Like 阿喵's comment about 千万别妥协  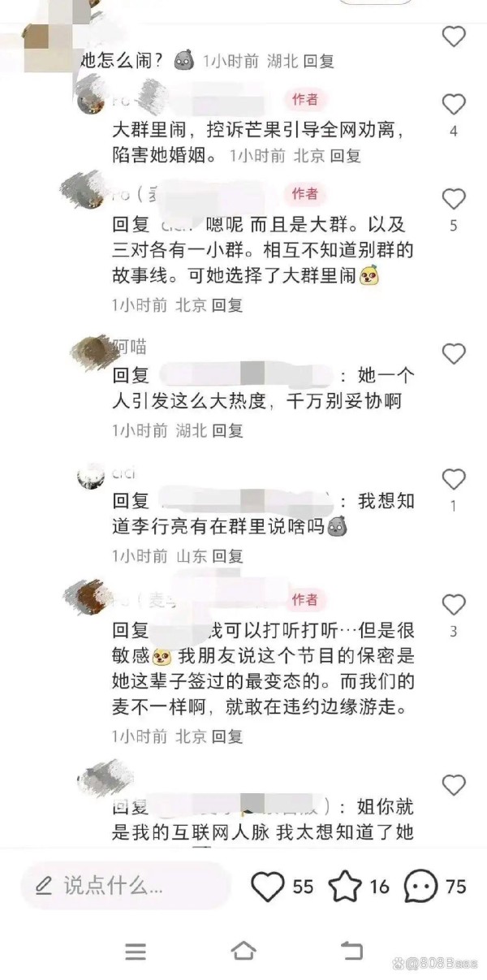click(x=454, y=353)
